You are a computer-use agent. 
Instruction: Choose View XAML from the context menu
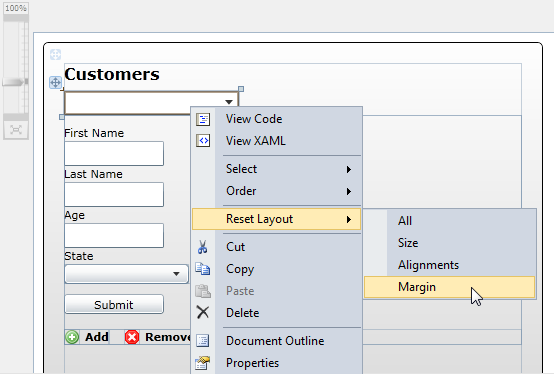click(276, 141)
